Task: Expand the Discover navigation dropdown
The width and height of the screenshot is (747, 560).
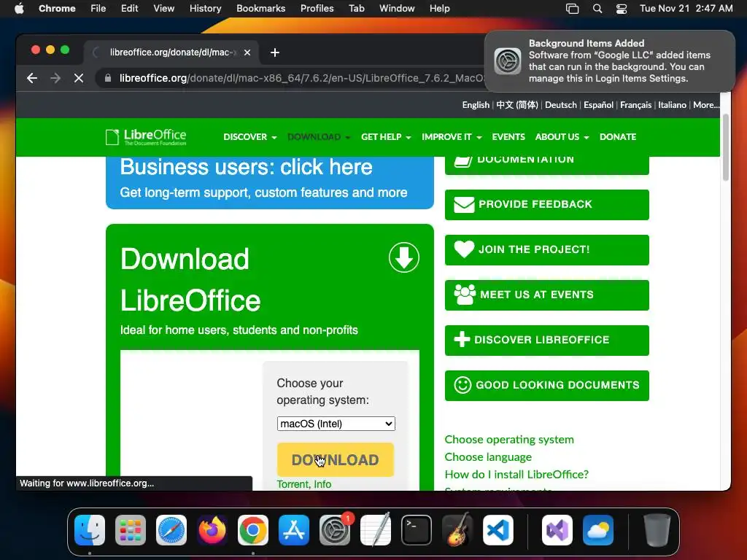Action: coord(249,137)
